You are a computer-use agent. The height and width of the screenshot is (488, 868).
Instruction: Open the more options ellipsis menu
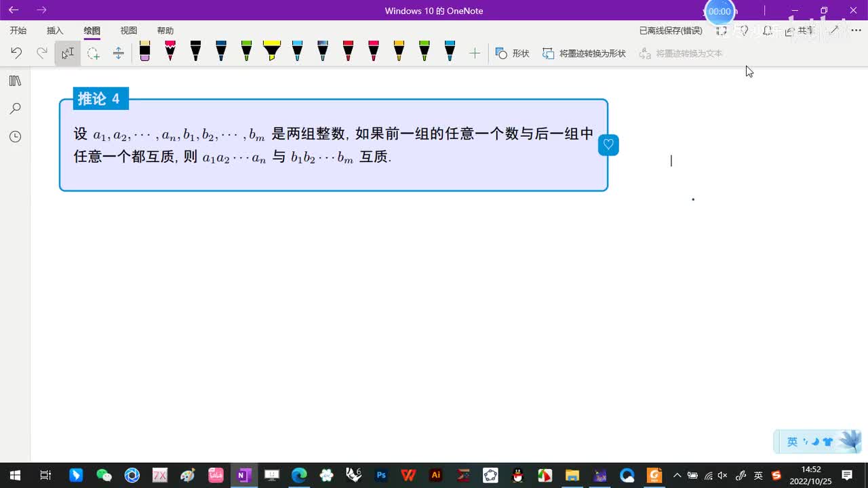pos(856,30)
